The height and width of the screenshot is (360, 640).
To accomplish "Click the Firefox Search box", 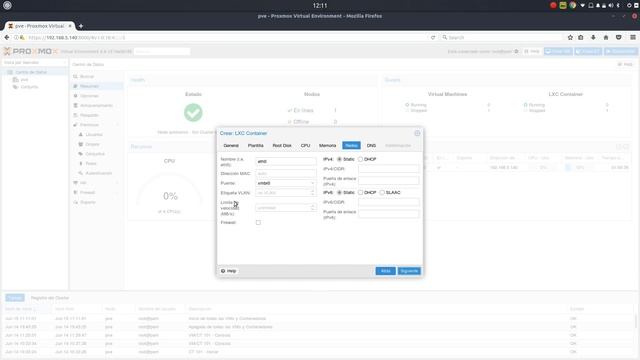I will [x=501, y=37].
